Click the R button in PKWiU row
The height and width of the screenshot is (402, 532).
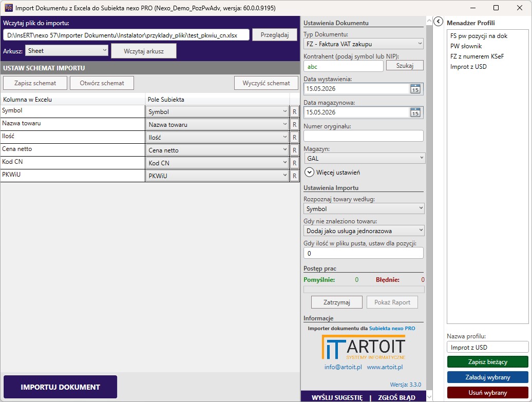tap(294, 176)
